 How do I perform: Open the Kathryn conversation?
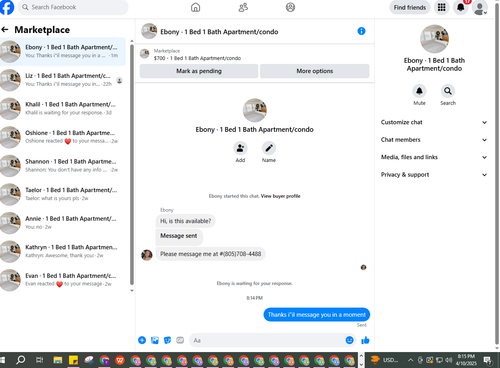click(x=63, y=251)
